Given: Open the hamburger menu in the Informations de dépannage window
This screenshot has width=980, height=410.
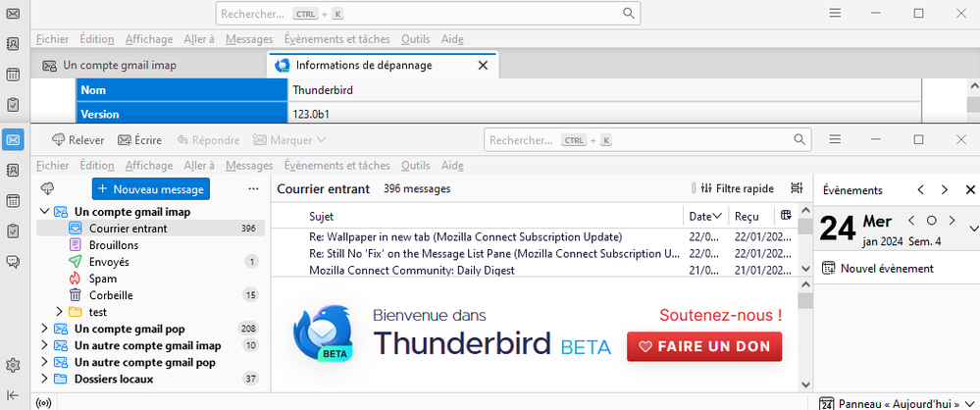Looking at the screenshot, I should 835,13.
